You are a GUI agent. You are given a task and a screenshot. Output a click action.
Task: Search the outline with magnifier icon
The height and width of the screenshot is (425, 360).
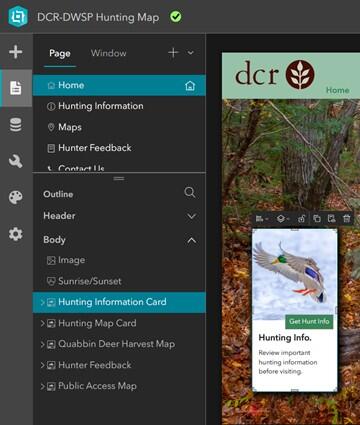coord(190,192)
